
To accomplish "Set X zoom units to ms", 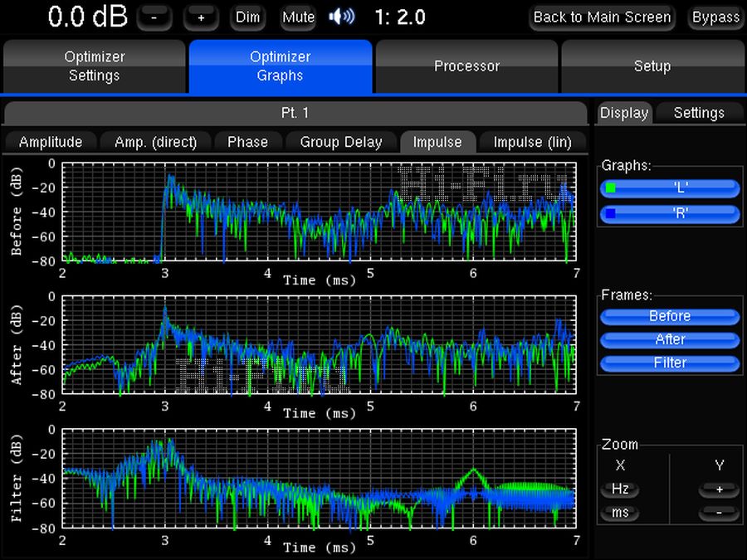I will (x=620, y=513).
